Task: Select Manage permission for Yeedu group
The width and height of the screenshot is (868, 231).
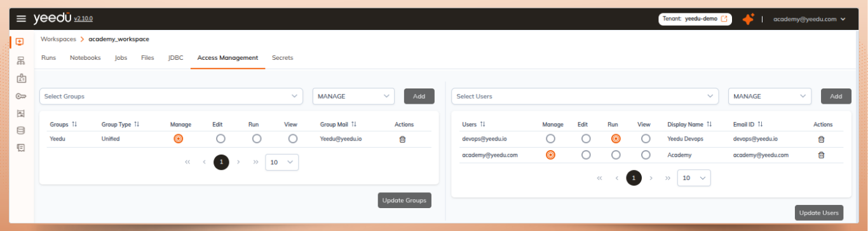Action: [x=178, y=138]
